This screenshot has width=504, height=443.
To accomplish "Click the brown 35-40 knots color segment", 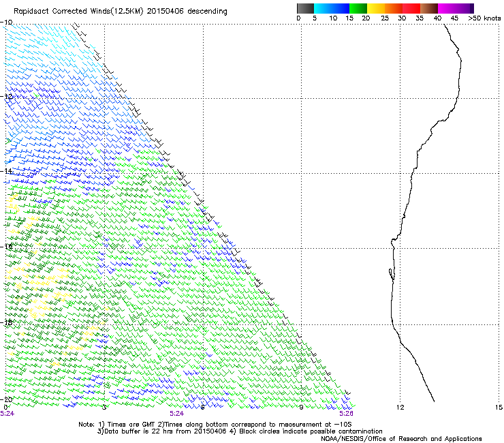I will pos(429,8).
